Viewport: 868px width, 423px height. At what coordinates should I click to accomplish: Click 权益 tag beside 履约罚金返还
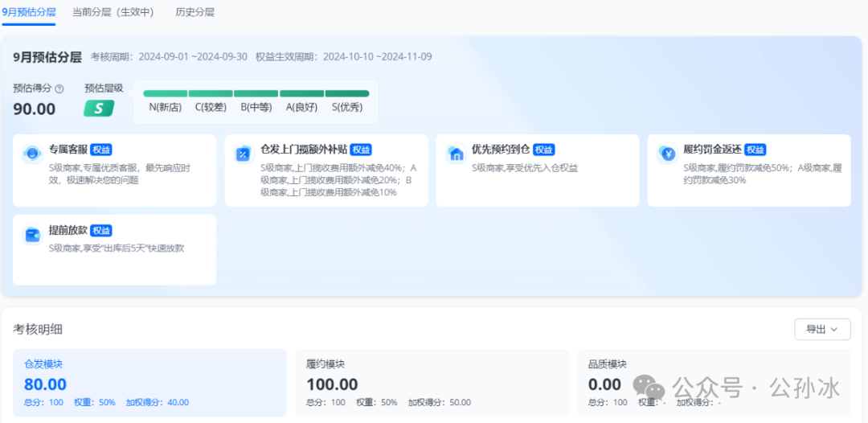coord(755,150)
